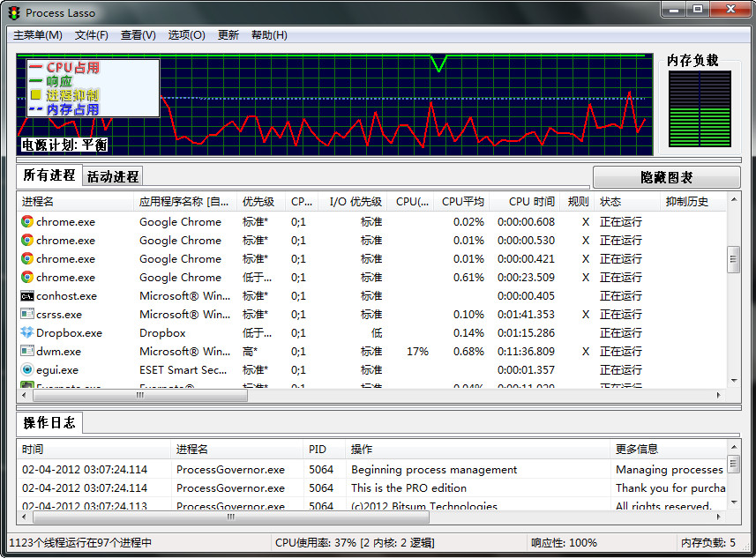Click the conhost.exe console icon
756x558 pixels.
pyautogui.click(x=27, y=296)
